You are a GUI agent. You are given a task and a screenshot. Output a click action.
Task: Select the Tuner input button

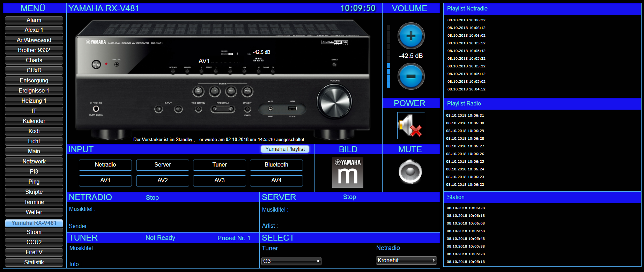(220, 165)
